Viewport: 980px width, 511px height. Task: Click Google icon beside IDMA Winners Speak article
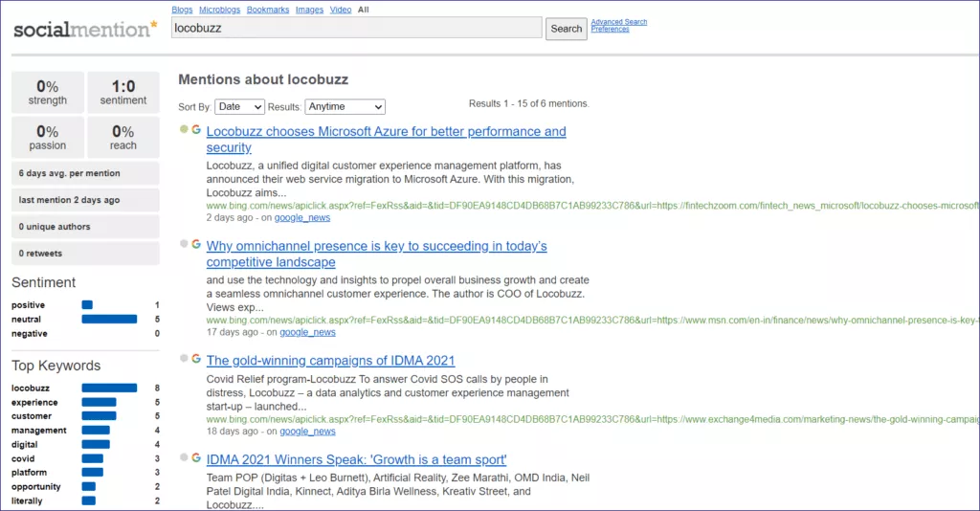click(x=196, y=458)
